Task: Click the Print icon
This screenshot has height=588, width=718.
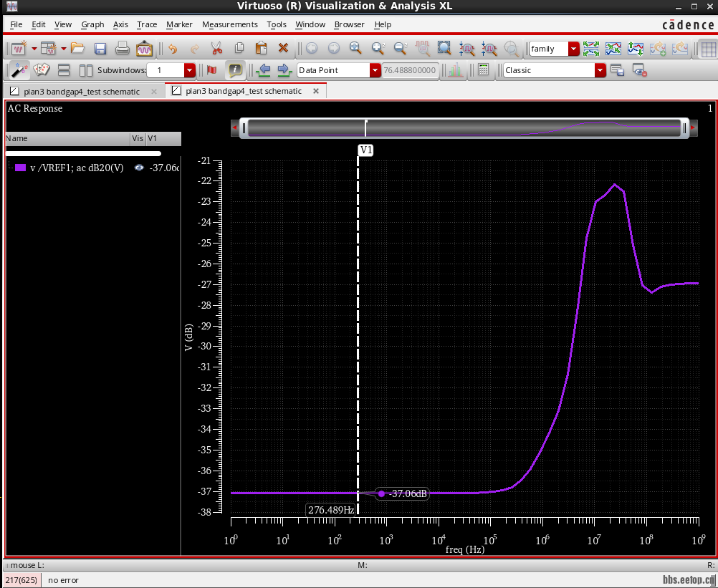Action: [123, 49]
